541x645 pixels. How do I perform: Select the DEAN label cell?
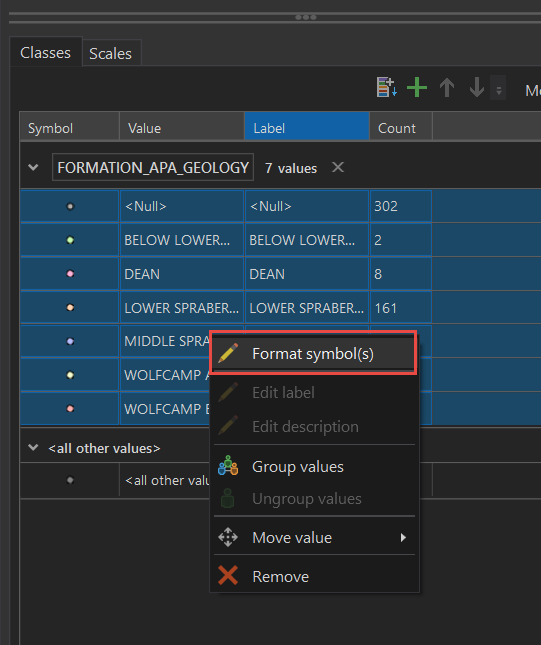coord(307,274)
